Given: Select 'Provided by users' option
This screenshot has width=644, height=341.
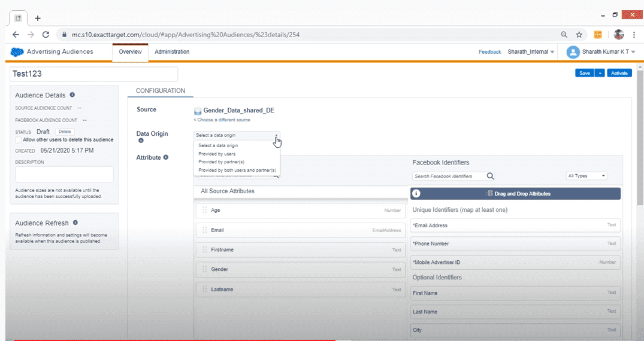Looking at the screenshot, I should click(217, 154).
